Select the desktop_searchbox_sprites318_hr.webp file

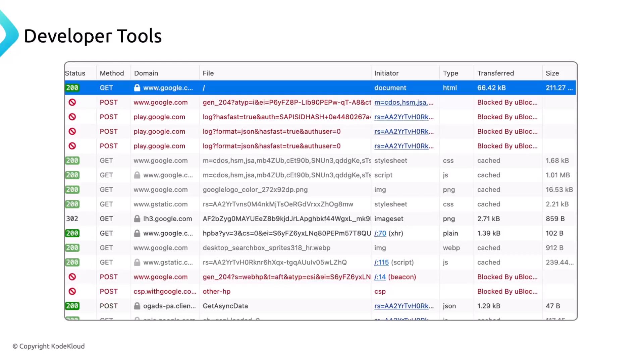266,248
